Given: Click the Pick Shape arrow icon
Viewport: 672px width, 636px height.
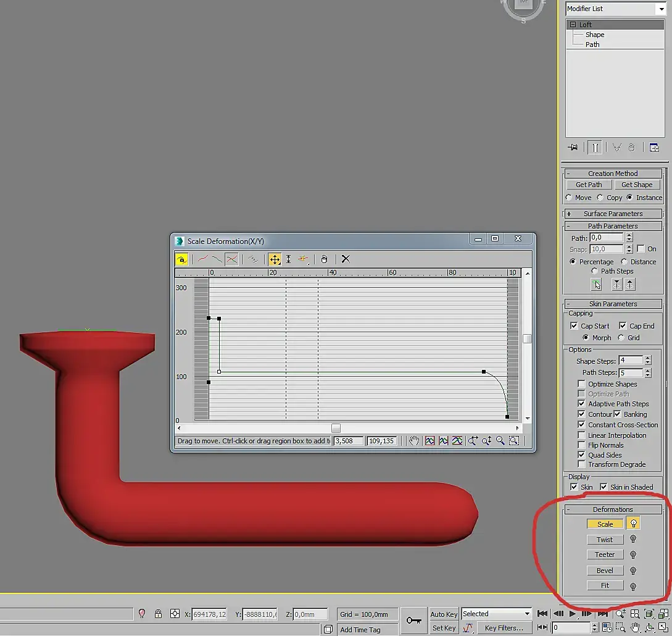Looking at the screenshot, I should coord(597,284).
